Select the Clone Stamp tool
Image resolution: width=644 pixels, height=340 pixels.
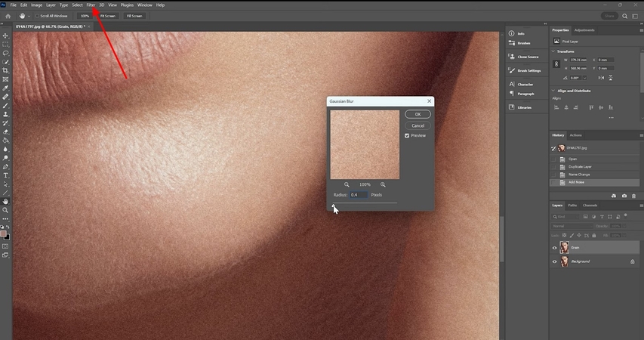click(x=5, y=114)
